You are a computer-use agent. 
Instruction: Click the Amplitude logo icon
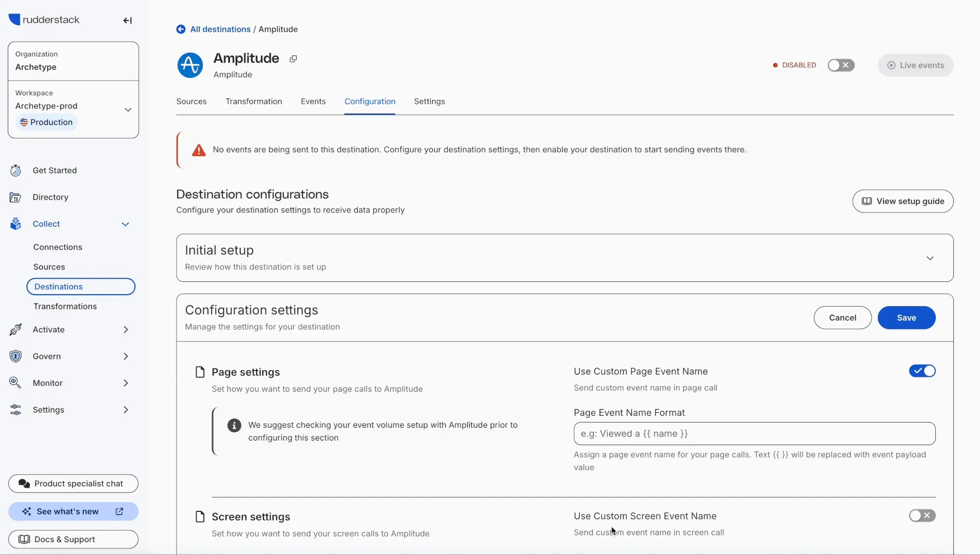190,65
